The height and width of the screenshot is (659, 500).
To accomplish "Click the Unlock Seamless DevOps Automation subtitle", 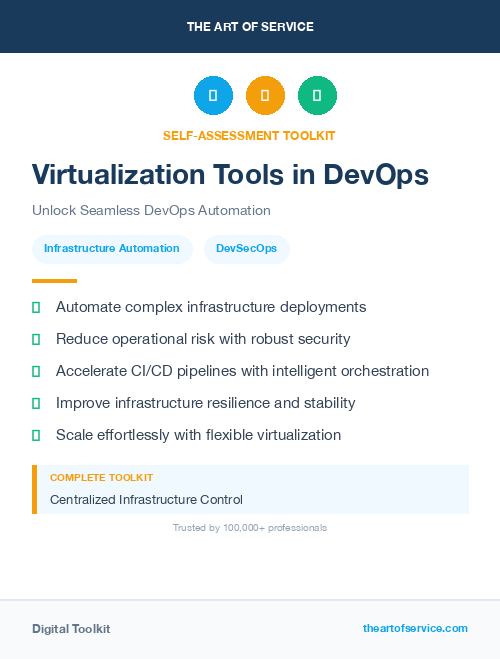I will [x=151, y=210].
